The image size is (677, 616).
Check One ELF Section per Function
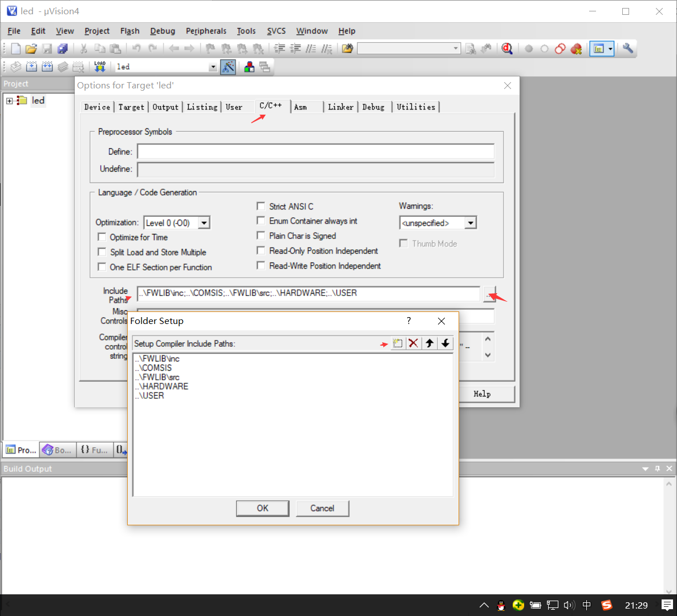[x=102, y=267]
